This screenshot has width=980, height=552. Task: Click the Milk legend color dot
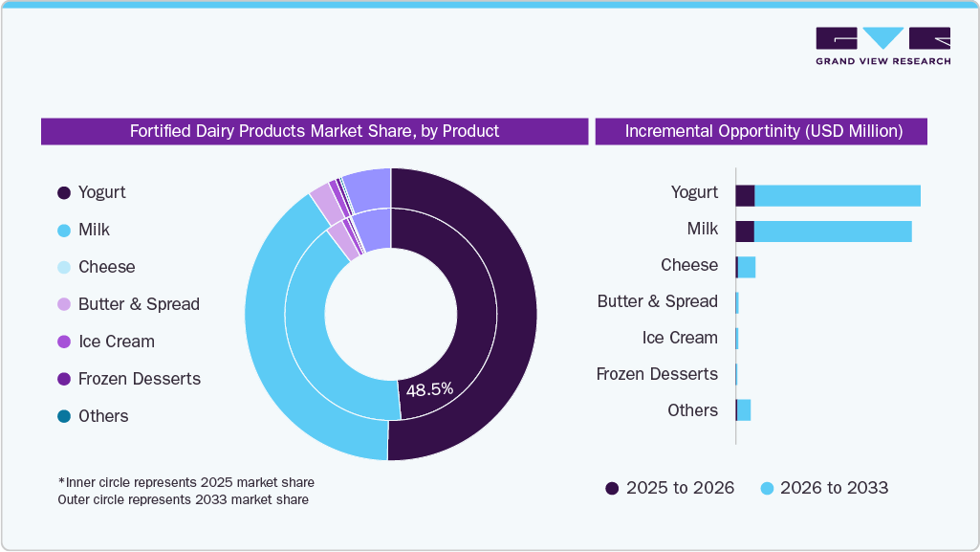click(64, 230)
